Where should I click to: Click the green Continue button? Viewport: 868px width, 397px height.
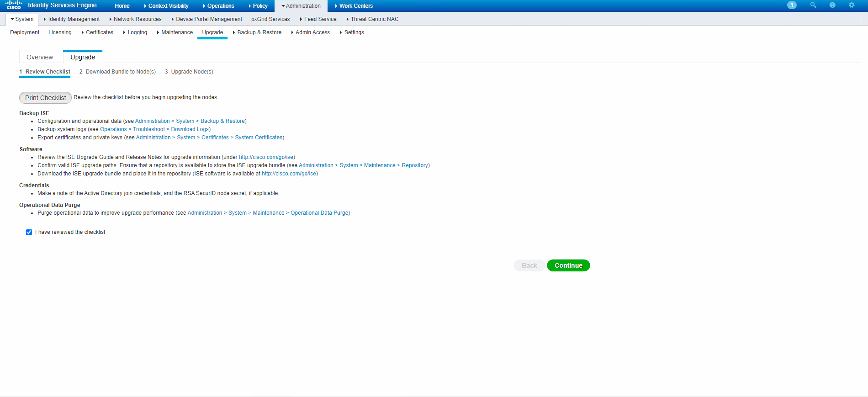coord(568,265)
